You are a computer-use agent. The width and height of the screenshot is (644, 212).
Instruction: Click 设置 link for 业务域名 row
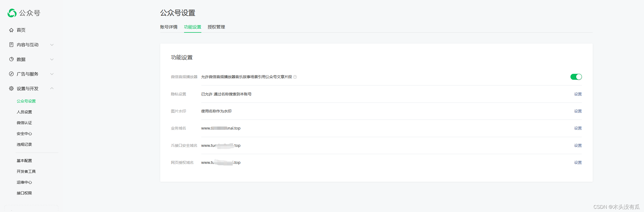pyautogui.click(x=578, y=128)
